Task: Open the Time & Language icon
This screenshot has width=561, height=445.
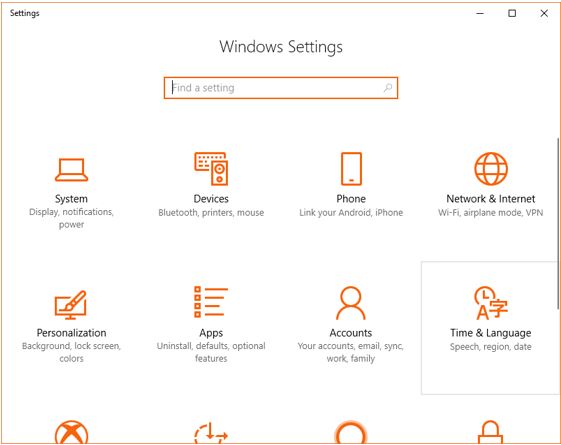Action: click(491, 303)
